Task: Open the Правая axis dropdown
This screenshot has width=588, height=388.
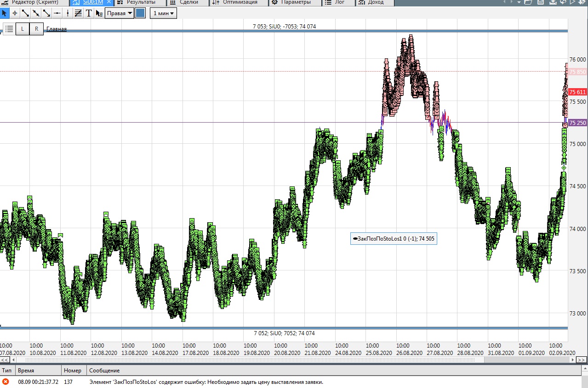Action: click(x=119, y=13)
